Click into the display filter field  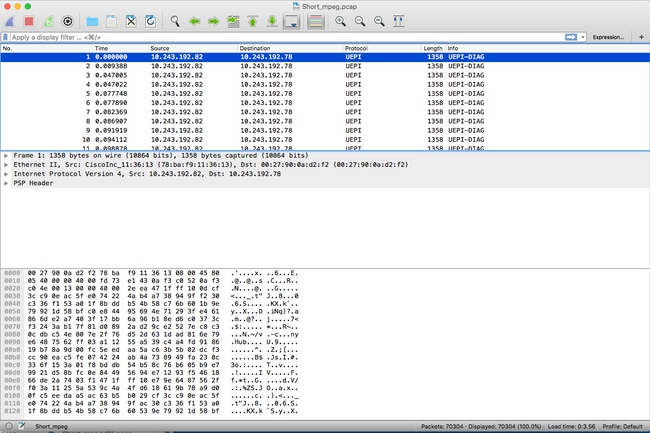coord(286,37)
